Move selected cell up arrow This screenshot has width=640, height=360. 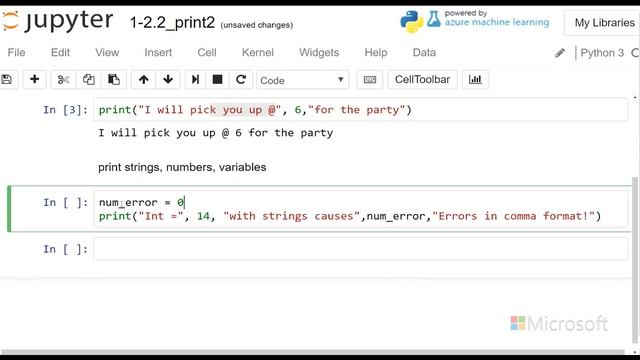(x=143, y=79)
